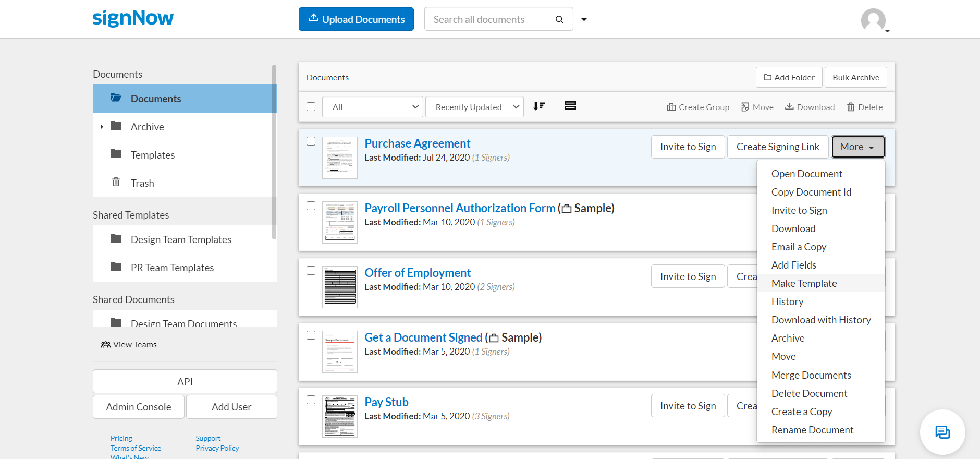
Task: Expand the Archive folder tree arrow
Action: [x=102, y=127]
